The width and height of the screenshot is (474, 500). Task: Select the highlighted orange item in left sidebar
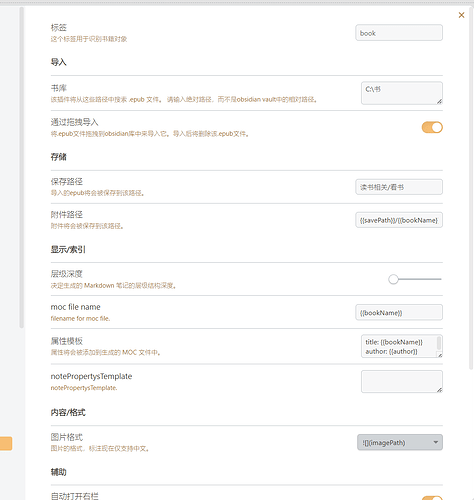coord(6,444)
